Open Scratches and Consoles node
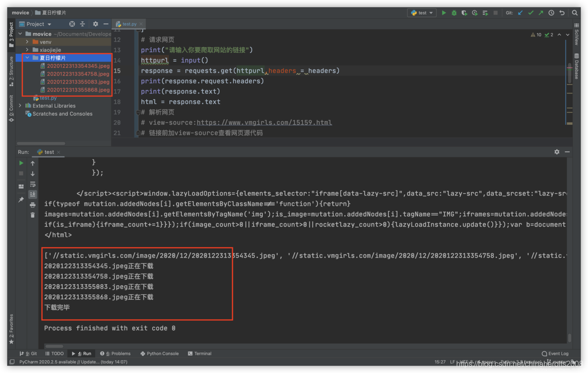Image resolution: width=588 pixels, height=373 pixels. 59,114
